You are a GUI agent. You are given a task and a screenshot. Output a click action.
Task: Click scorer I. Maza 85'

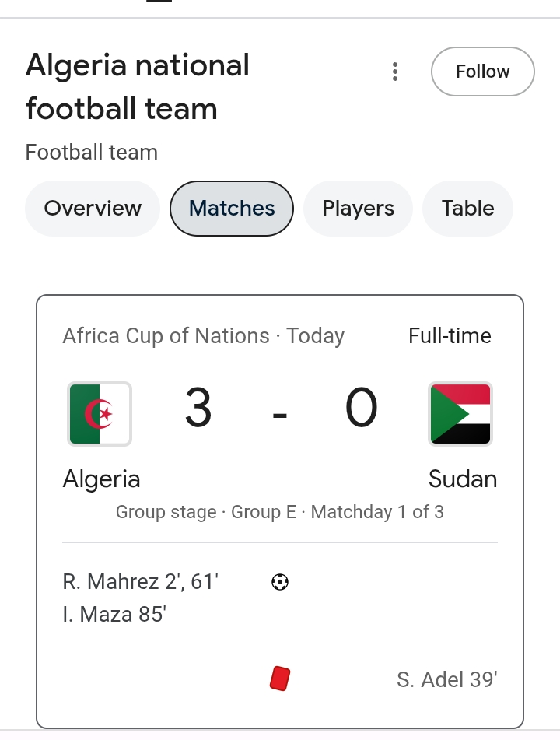pos(114,615)
